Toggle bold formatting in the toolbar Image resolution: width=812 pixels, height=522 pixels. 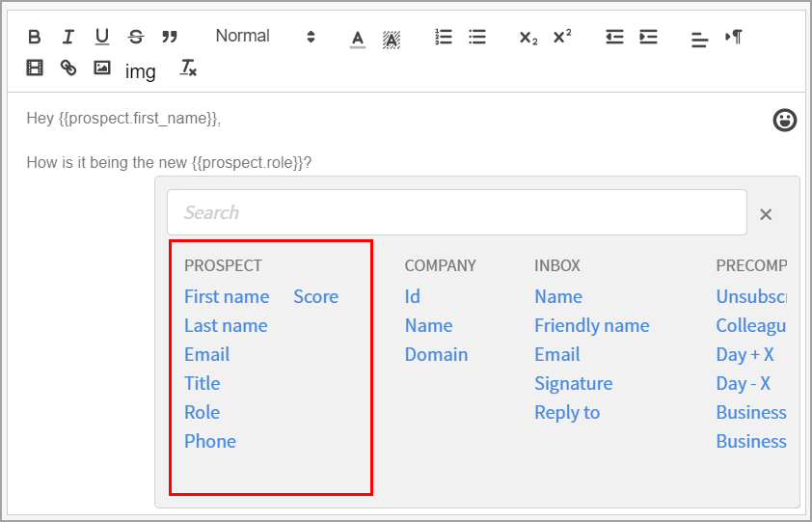pos(35,38)
